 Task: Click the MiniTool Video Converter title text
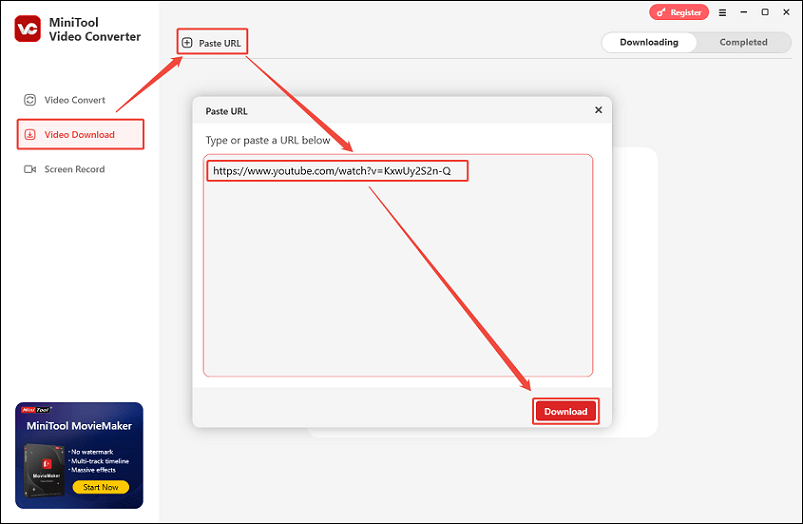point(95,29)
